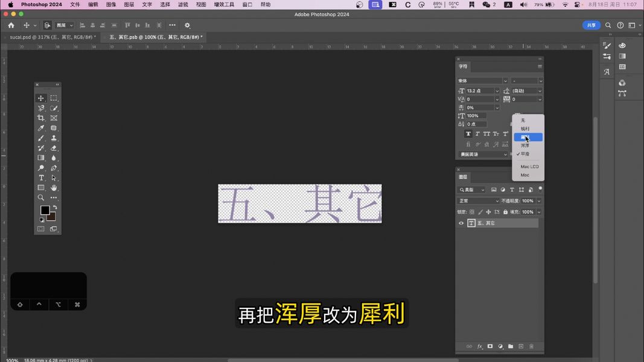Image resolution: width=644 pixels, height=362 pixels.
Task: Open the layer fill dropdown arrow
Action: pyautogui.click(x=539, y=212)
